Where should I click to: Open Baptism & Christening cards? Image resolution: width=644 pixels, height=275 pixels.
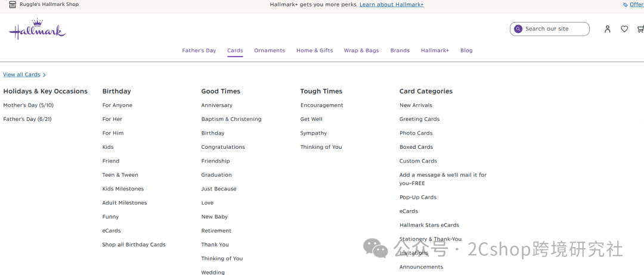pyautogui.click(x=231, y=119)
